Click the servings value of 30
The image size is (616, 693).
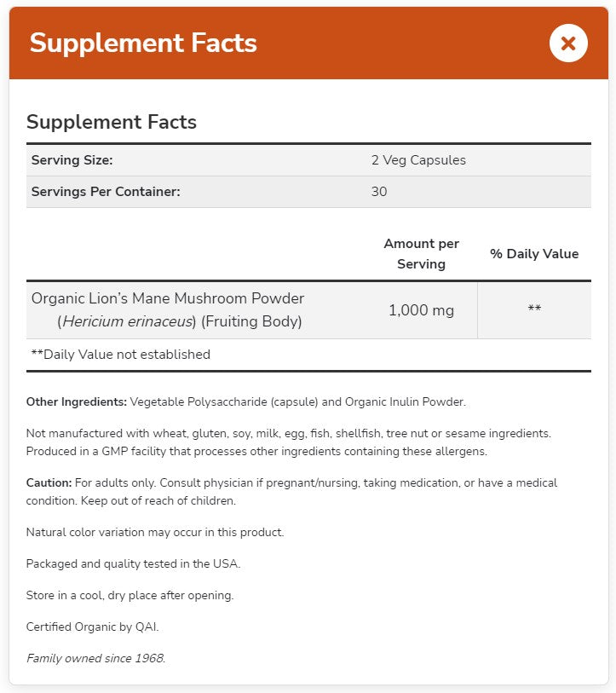pyautogui.click(x=379, y=192)
